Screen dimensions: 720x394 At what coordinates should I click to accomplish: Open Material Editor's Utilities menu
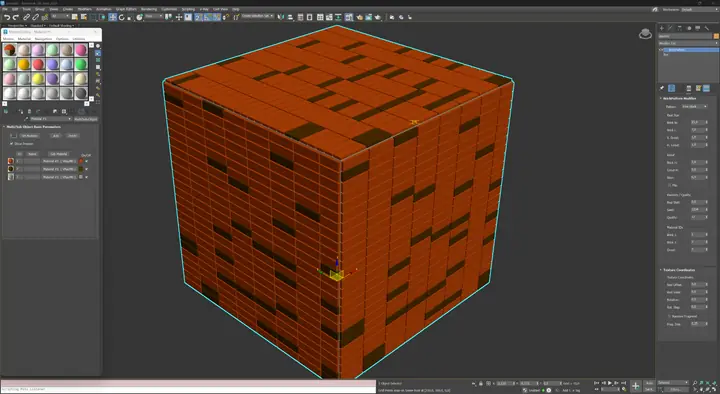click(x=79, y=39)
